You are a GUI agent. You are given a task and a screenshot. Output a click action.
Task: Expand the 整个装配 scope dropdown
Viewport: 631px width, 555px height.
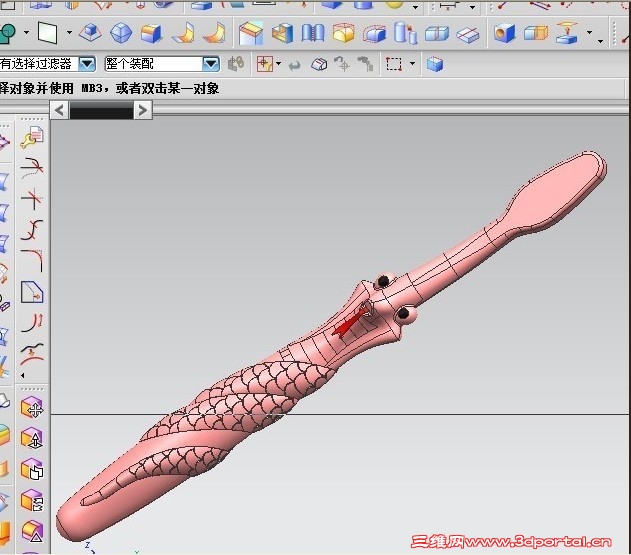point(211,64)
